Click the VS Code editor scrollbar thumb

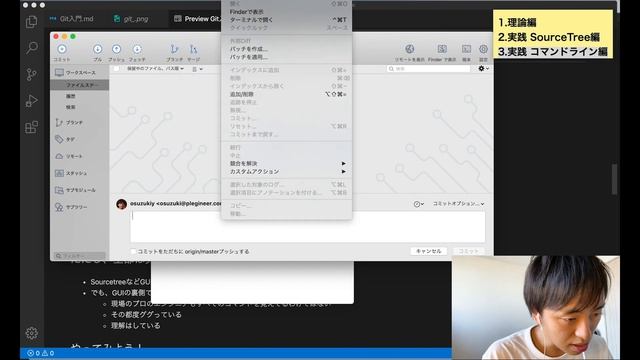point(614,179)
